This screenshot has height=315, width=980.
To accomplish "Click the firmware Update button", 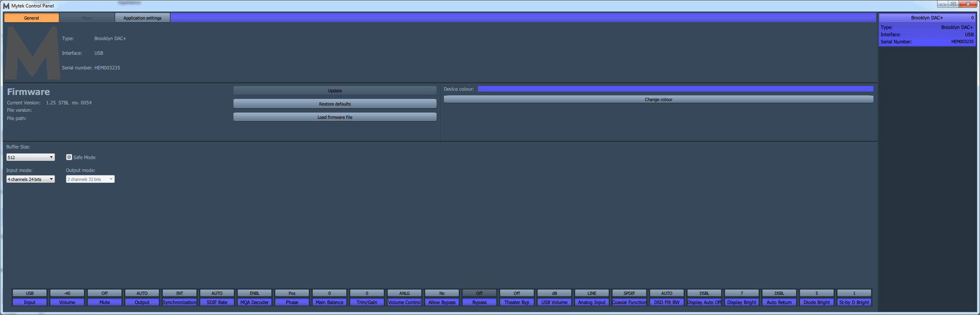I will (x=335, y=91).
